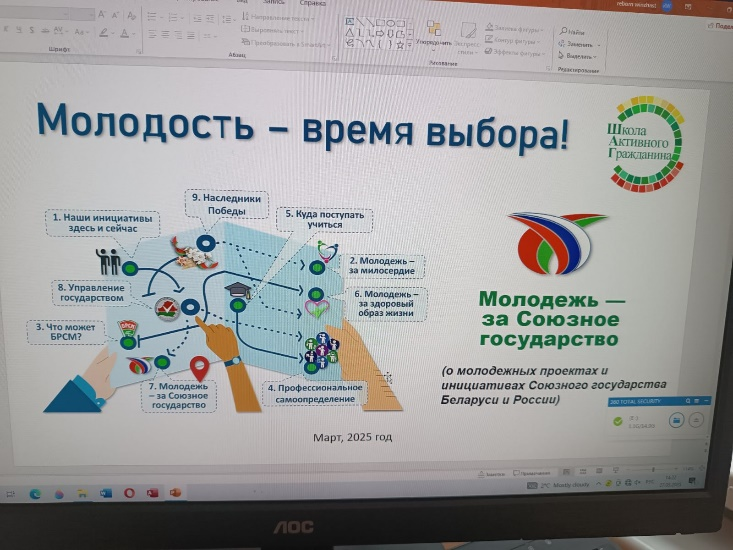Adjust the zoom slider in status bar

(x=655, y=470)
